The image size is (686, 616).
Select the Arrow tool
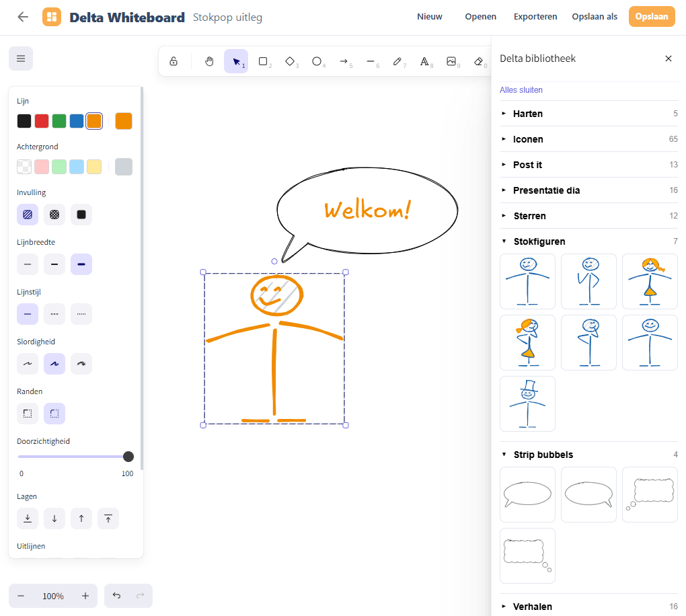click(x=344, y=61)
